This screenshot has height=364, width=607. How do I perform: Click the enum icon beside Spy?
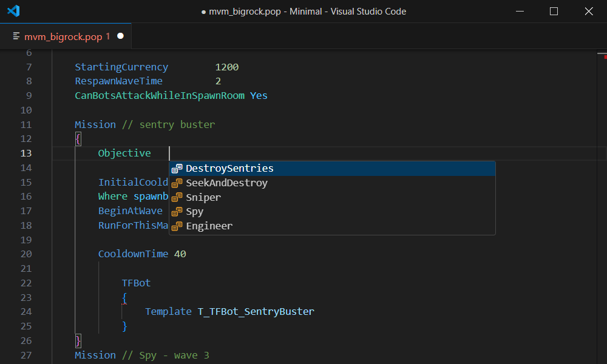[x=177, y=212]
